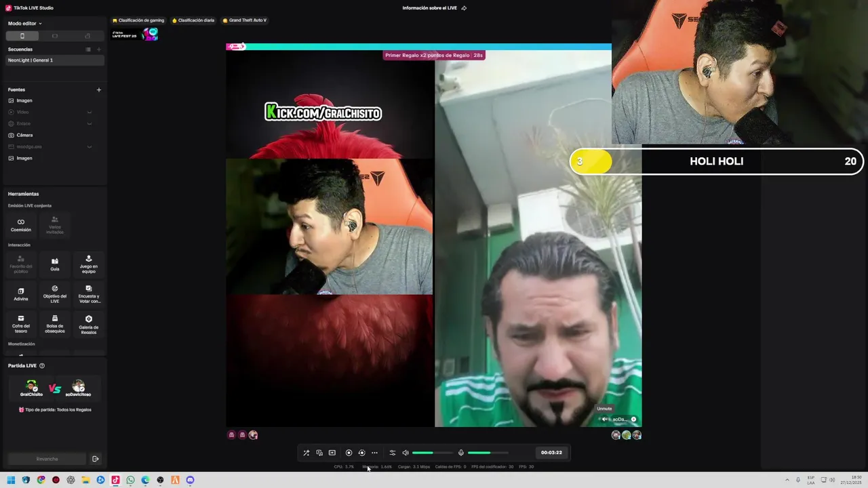Click the Primer Regalo x2 puntos banner
This screenshot has width=868, height=488.
[434, 55]
